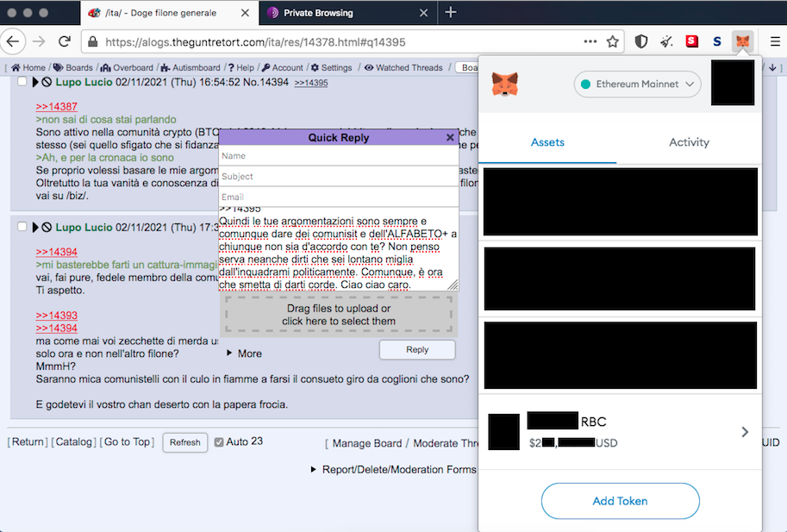Toggle the Auto refresh checkbox
The width and height of the screenshot is (787, 532).
coord(219,442)
